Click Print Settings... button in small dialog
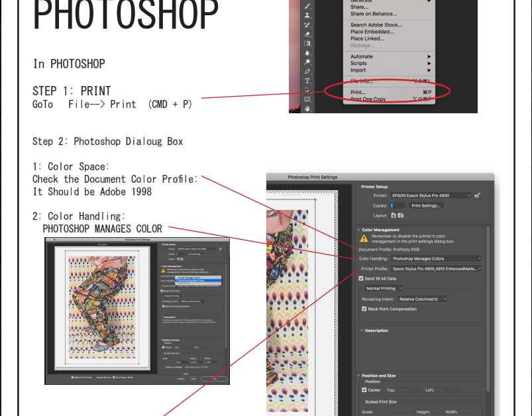532x416 pixels. click(x=195, y=254)
